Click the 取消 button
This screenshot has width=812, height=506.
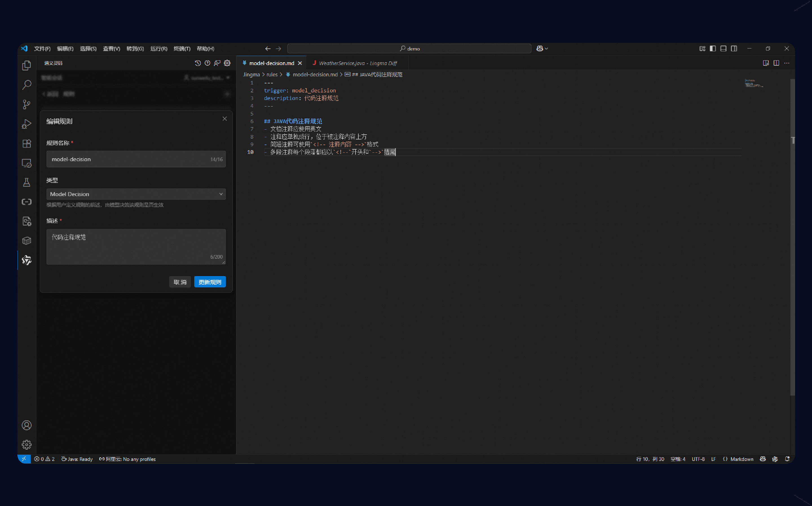180,282
